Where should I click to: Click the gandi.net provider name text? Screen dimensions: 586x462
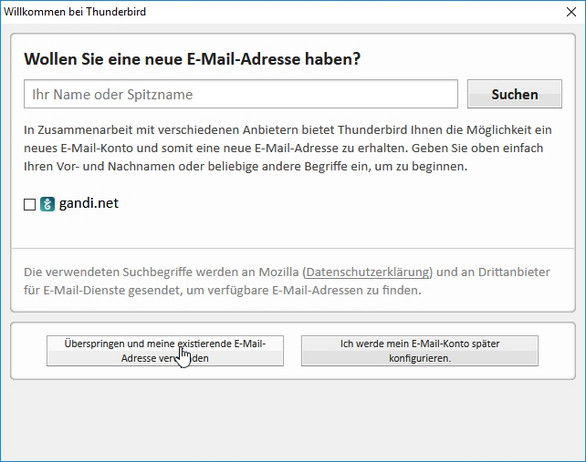pos(89,203)
